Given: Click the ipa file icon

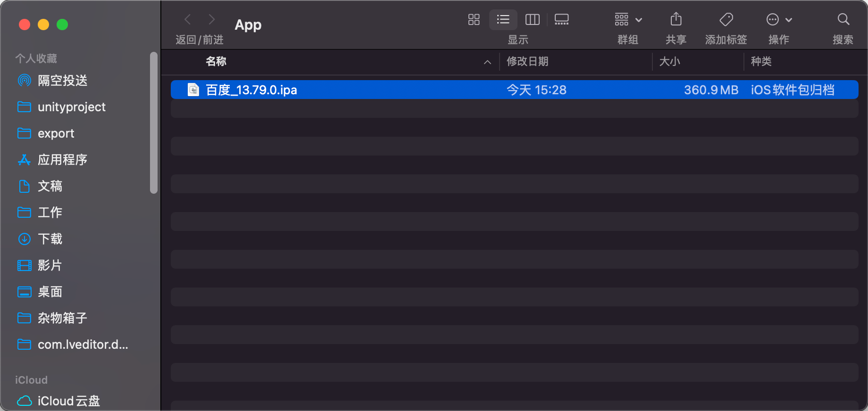Looking at the screenshot, I should pyautogui.click(x=193, y=90).
